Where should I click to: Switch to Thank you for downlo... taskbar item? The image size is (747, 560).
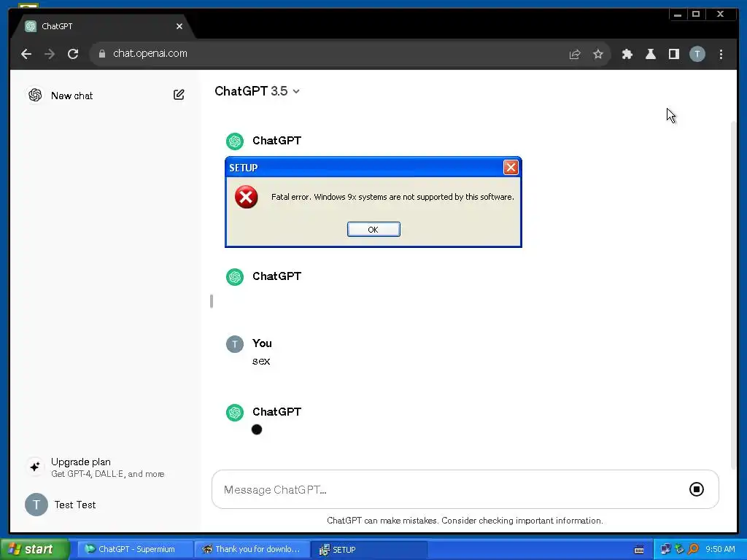click(x=252, y=549)
